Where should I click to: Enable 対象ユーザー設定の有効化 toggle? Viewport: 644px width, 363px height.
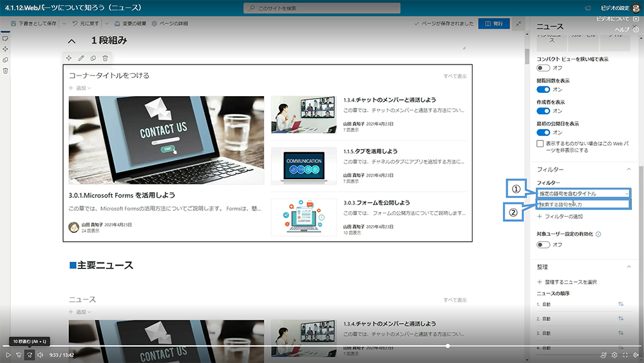[x=543, y=244]
